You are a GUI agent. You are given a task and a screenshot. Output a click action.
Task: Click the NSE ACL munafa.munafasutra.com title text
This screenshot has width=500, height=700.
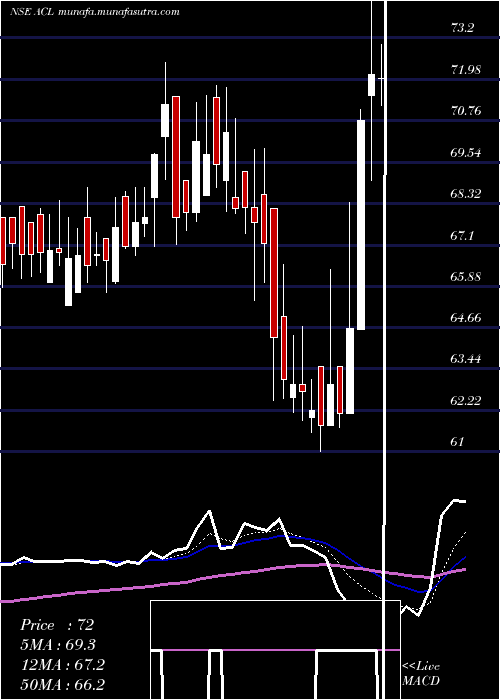tap(95, 12)
